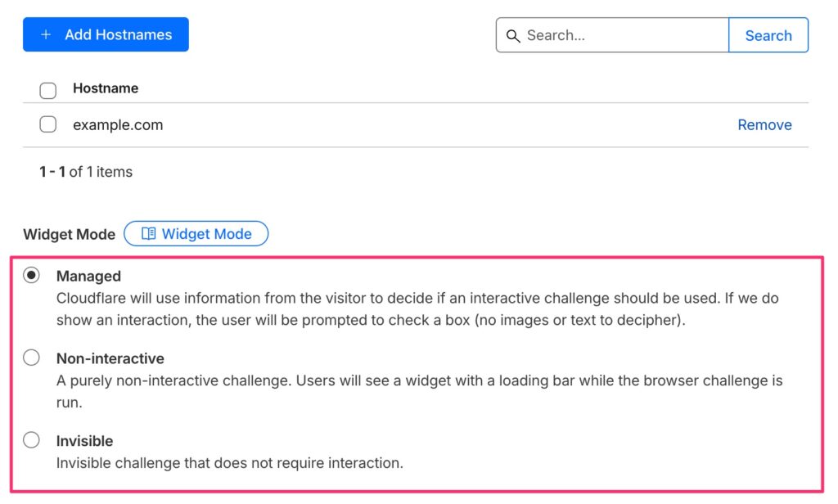Image resolution: width=838 pixels, height=504 pixels.
Task: Click the Widget Mode section label
Action: coord(69,235)
